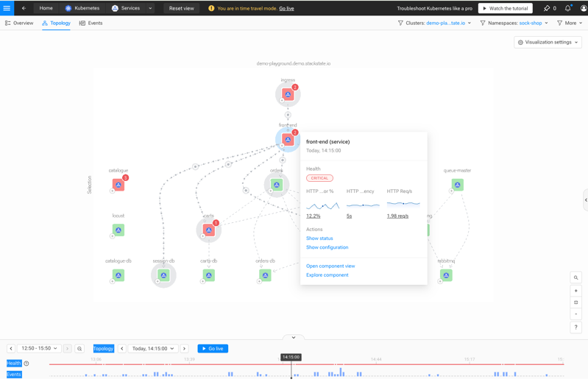The height and width of the screenshot is (382, 588).
Task: Click the fit-to-screen topology button
Action: [x=576, y=303]
